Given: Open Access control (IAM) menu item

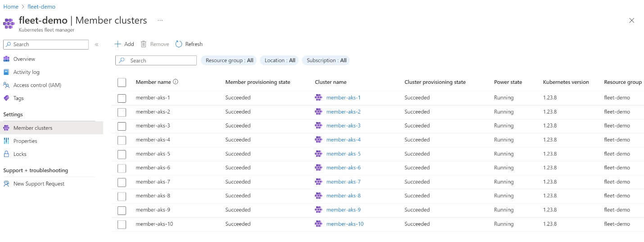Looking at the screenshot, I should (x=37, y=85).
